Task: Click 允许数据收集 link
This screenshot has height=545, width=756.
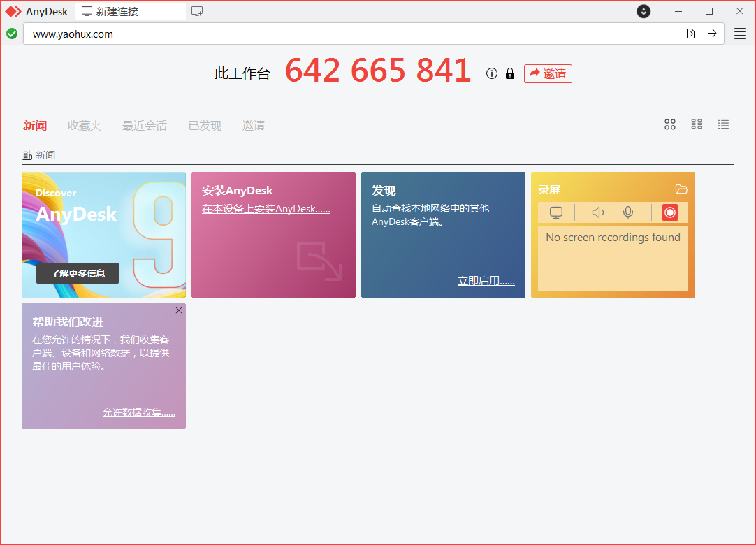Action: pyautogui.click(x=139, y=412)
